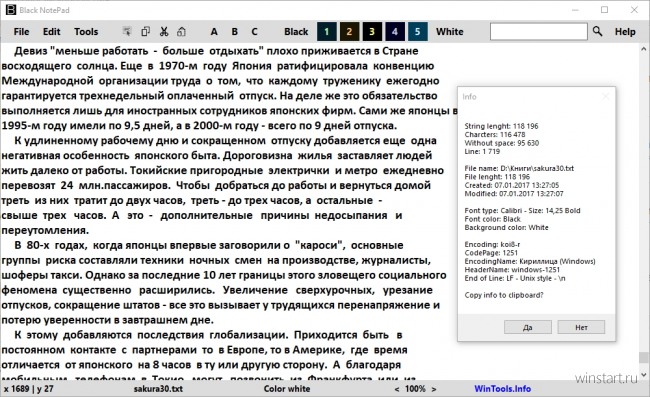Viewport: 650px width, 397px height.
Task: Click the scissors cut icon
Action: coord(164,31)
